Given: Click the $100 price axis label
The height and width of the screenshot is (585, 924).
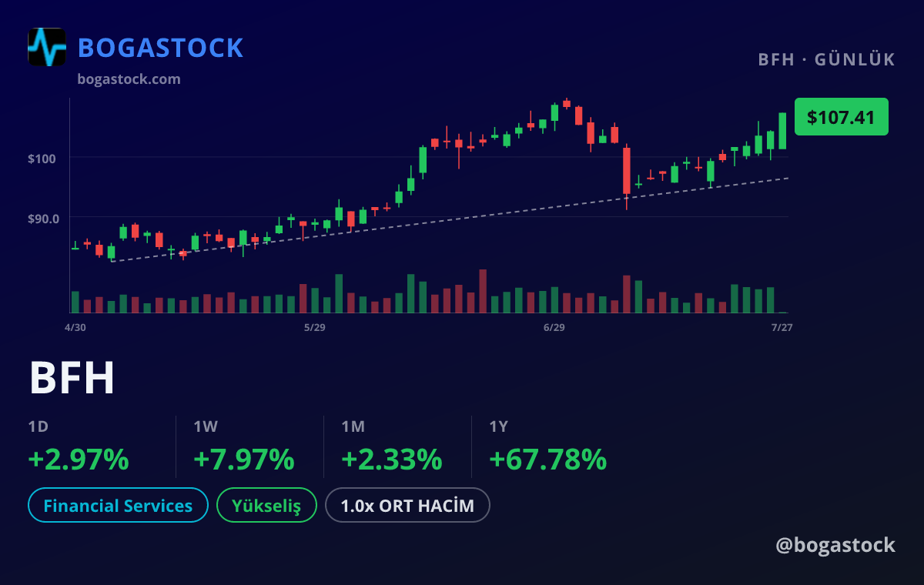Looking at the screenshot, I should click(42, 159).
